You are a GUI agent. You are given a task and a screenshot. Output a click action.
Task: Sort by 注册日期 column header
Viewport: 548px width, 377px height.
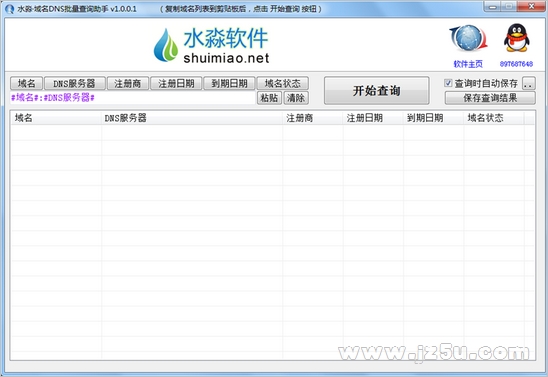tap(373, 118)
